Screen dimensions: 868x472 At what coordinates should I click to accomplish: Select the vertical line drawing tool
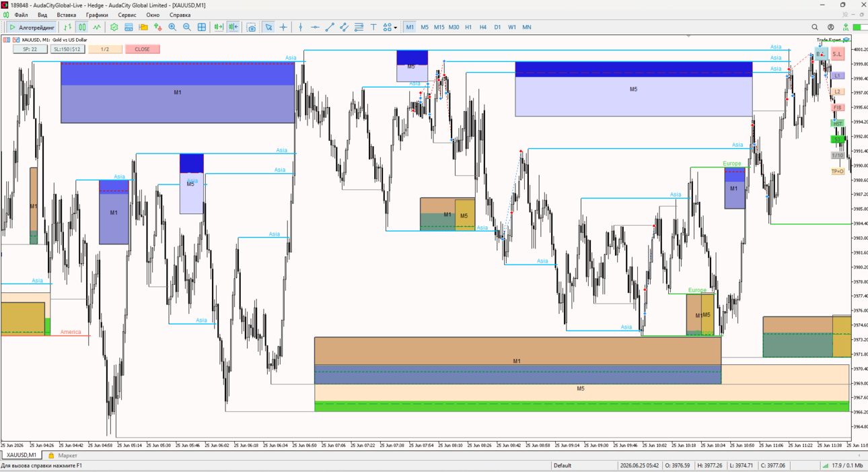[x=300, y=27]
